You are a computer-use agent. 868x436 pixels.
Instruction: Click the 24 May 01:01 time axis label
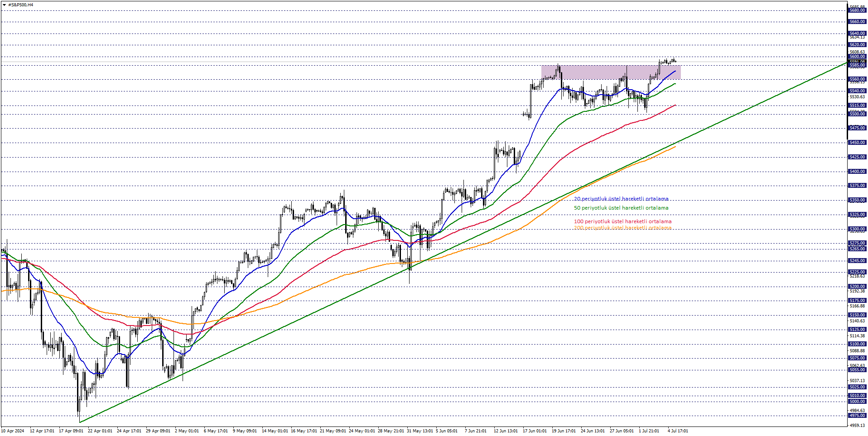pos(362,431)
